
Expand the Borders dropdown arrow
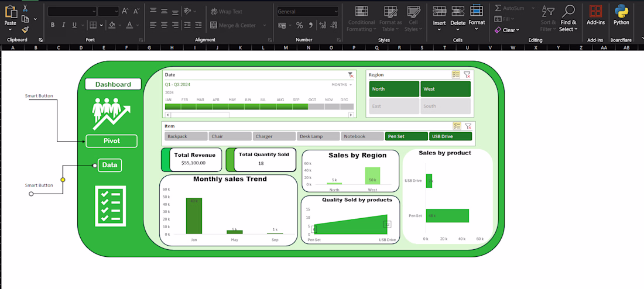pos(101,25)
